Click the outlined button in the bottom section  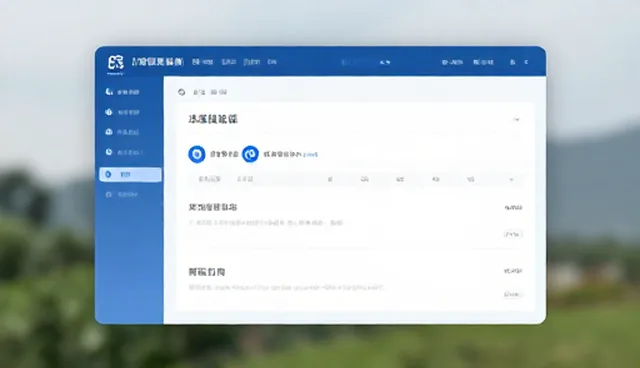tap(513, 294)
